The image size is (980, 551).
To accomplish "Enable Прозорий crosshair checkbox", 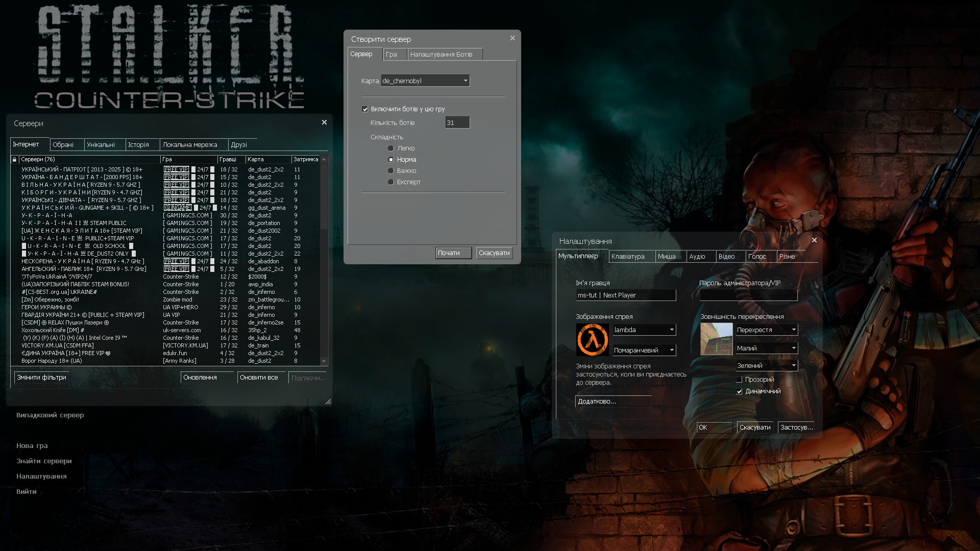I will pyautogui.click(x=739, y=380).
